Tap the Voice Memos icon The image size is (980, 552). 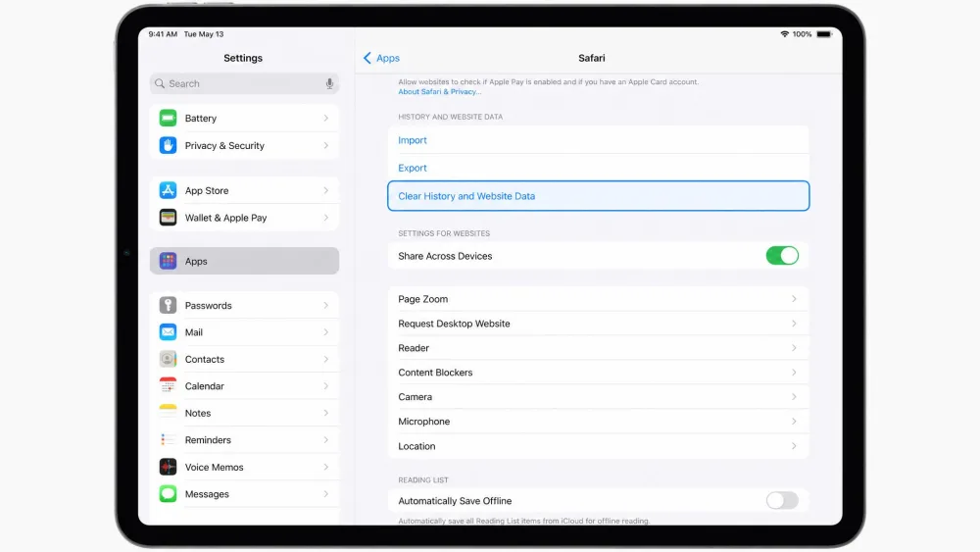(x=168, y=467)
